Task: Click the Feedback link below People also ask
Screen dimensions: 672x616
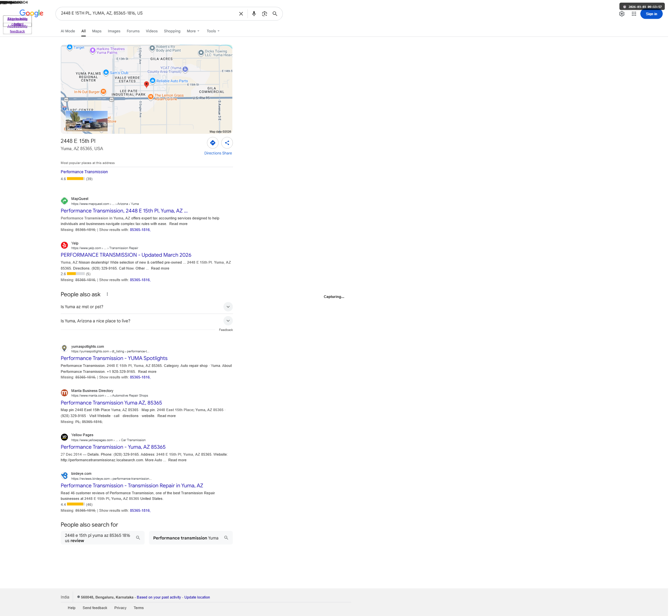Action: [227, 332]
